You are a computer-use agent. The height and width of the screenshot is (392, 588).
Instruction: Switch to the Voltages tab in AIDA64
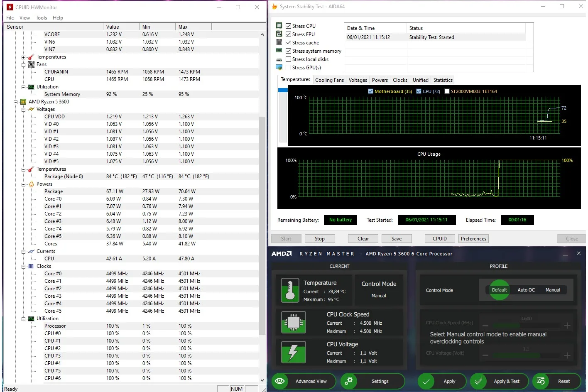tap(358, 80)
